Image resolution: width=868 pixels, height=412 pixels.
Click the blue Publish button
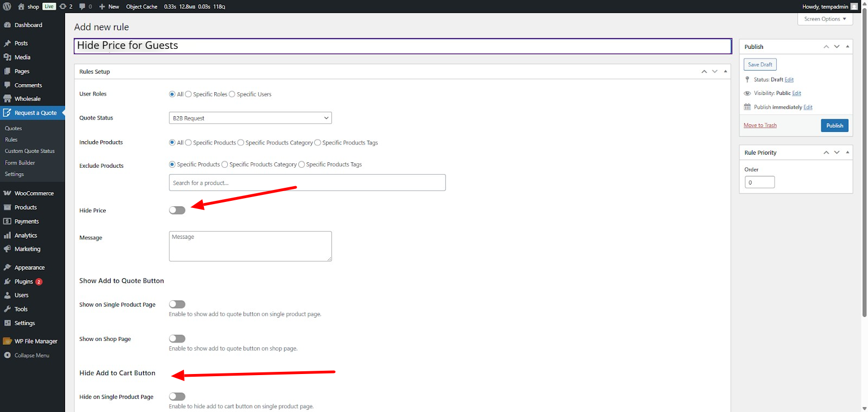(x=834, y=125)
